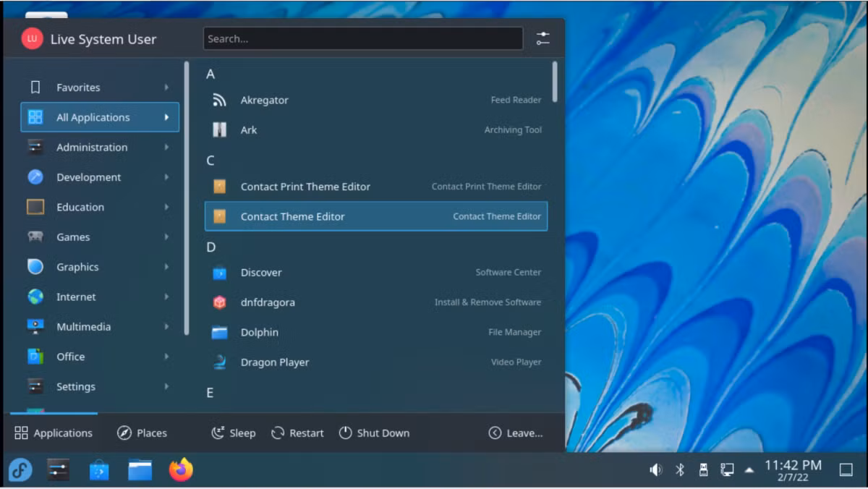Launch dnfdragora software installer

pos(376,302)
